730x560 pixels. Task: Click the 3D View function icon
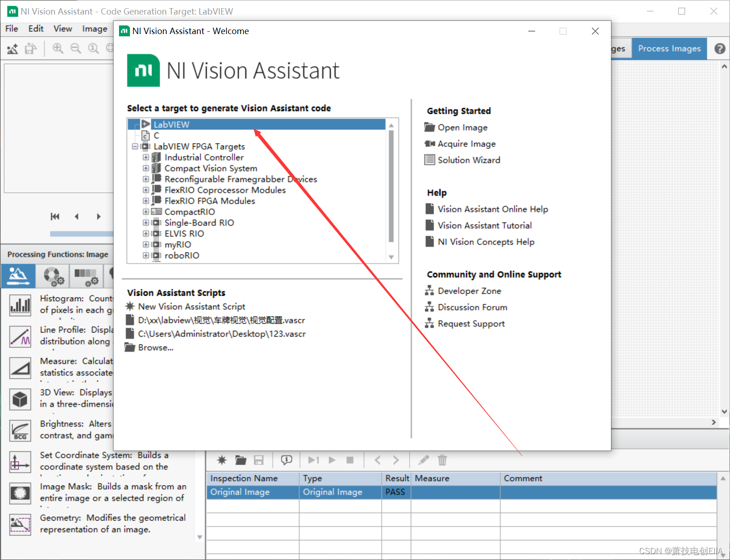(20, 399)
